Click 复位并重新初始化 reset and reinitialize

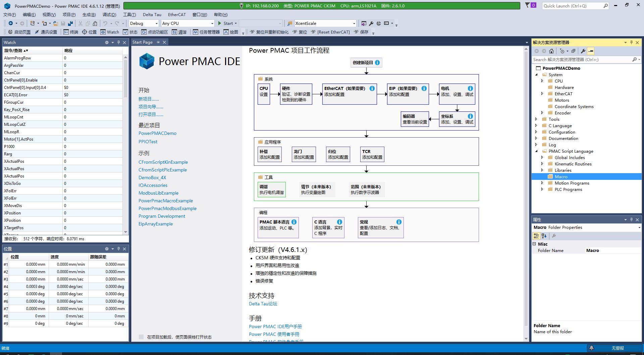point(269,32)
